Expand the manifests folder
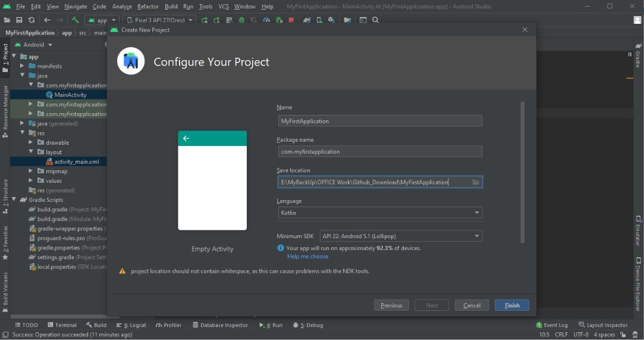The image size is (644, 340). coord(22,65)
